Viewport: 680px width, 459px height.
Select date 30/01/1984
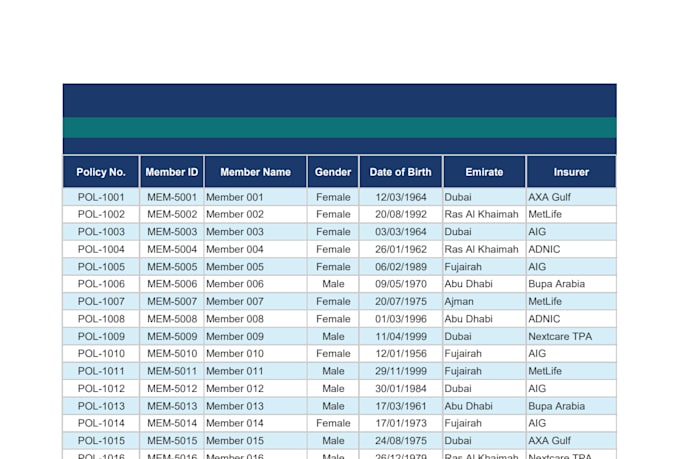[x=401, y=388]
